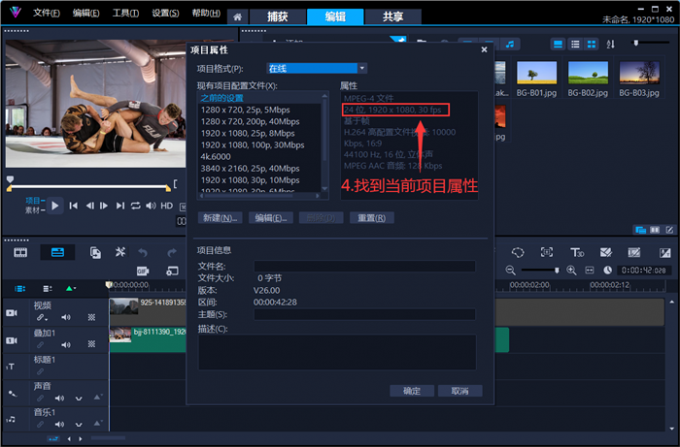The height and width of the screenshot is (447, 680).
Task: Mute the 音乐1 track
Action: tap(59, 424)
